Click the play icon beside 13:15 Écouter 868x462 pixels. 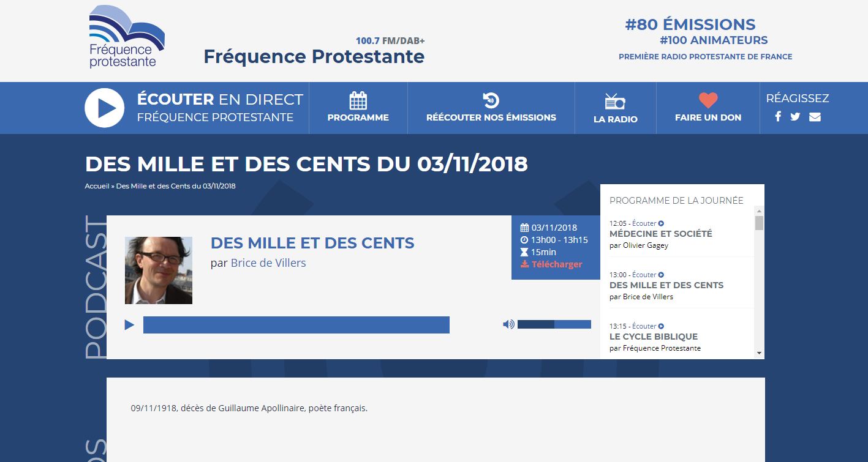point(662,327)
